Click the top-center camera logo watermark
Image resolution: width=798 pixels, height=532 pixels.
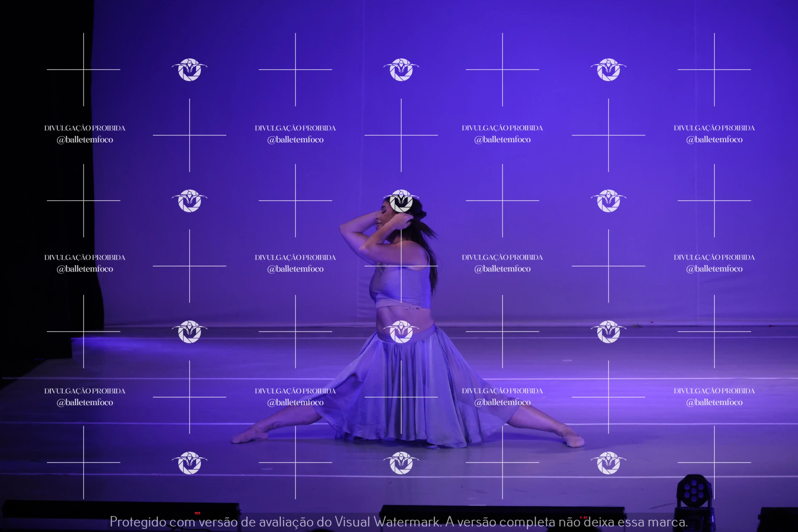coord(401,70)
